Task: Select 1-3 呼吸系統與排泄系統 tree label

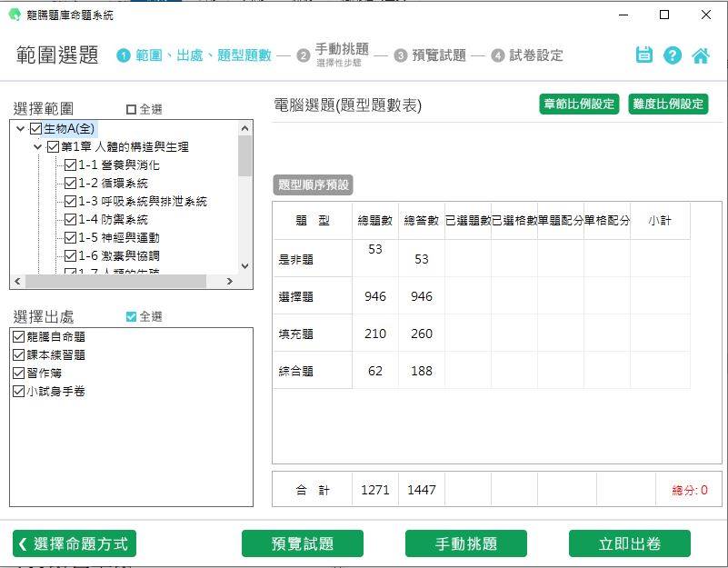Action: pos(143,201)
